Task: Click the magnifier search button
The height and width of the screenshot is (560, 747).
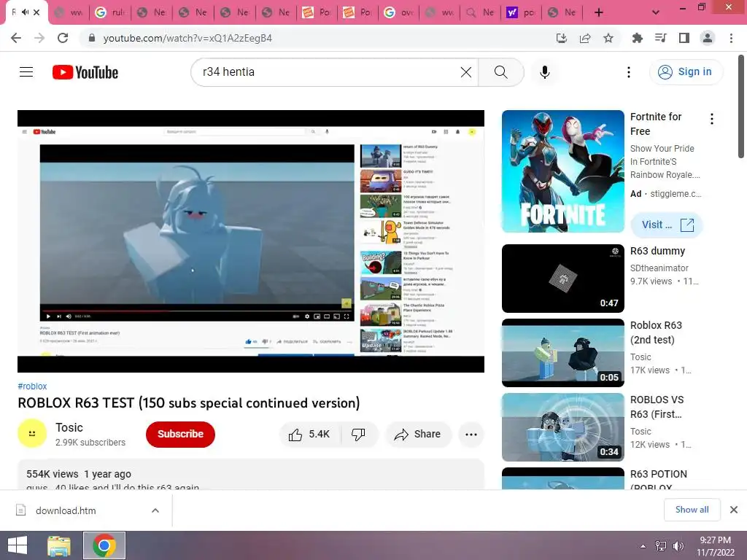Action: pos(500,72)
